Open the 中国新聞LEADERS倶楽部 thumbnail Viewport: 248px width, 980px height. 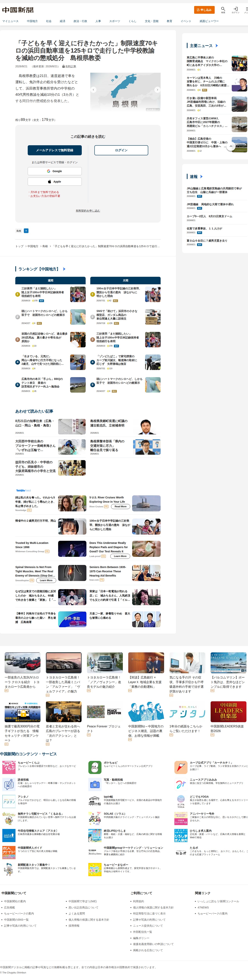click(x=228, y=711)
